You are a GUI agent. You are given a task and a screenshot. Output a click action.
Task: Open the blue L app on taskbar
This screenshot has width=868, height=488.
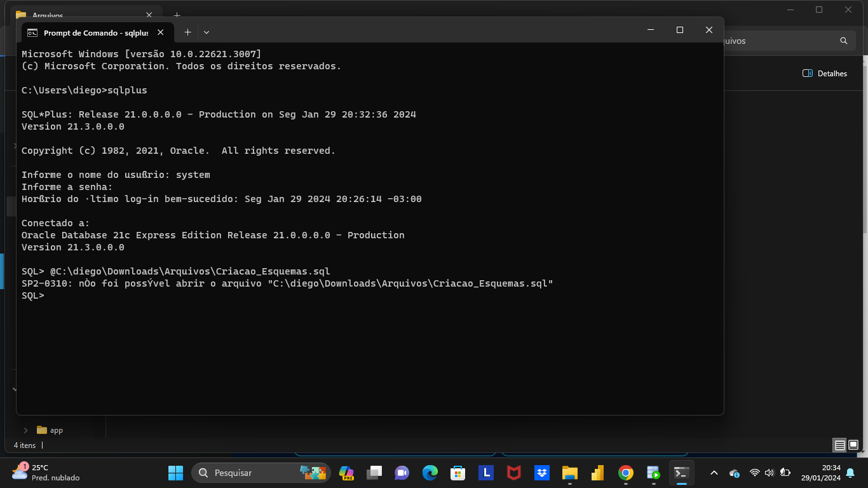[x=485, y=473]
